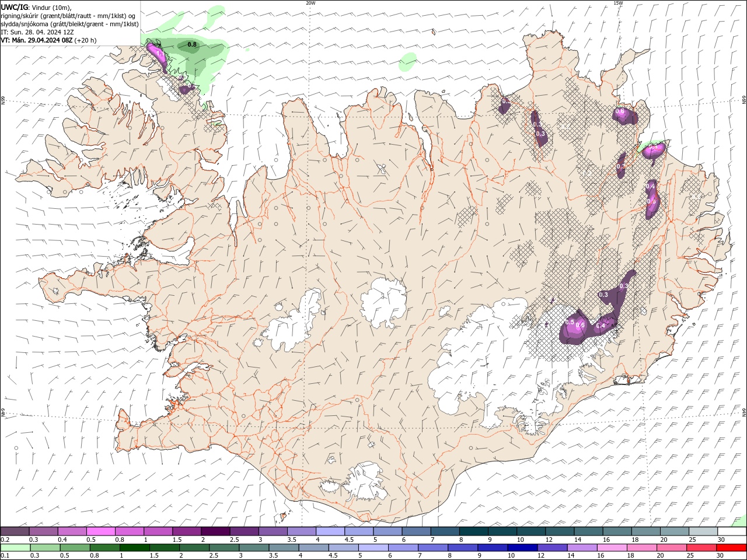The width and height of the screenshot is (747, 560).
Task: Click the white Hofsjökull glacier in central Iceland
Action: coord(383,303)
